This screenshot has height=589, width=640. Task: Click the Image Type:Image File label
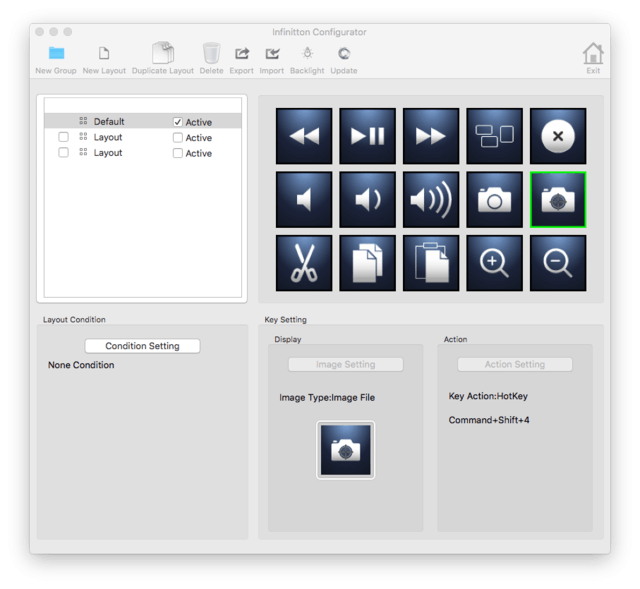point(327,398)
